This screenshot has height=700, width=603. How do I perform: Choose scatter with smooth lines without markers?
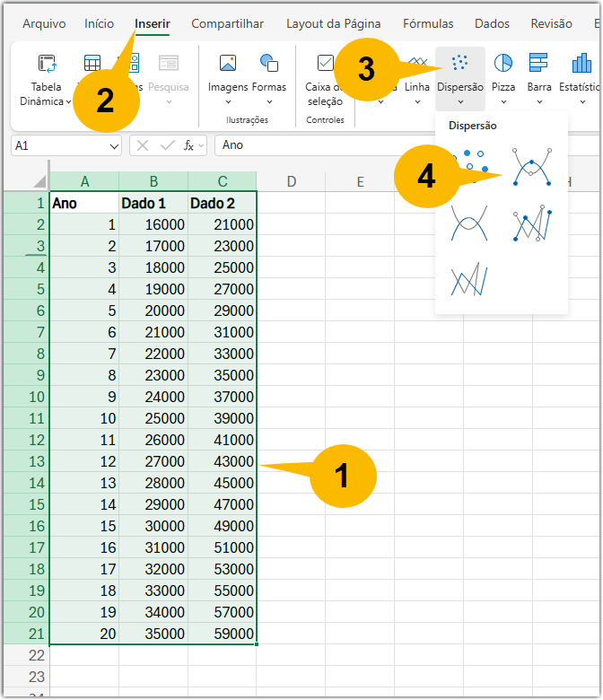click(468, 224)
